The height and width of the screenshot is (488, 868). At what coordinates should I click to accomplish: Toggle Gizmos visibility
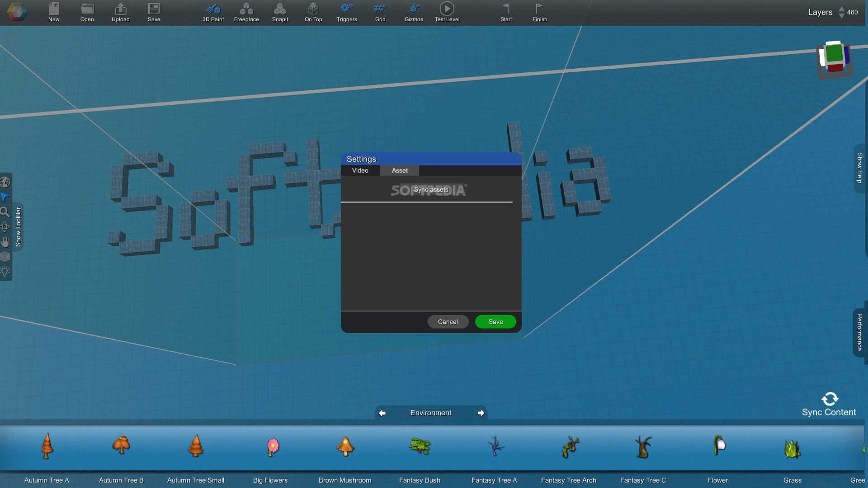pos(414,12)
